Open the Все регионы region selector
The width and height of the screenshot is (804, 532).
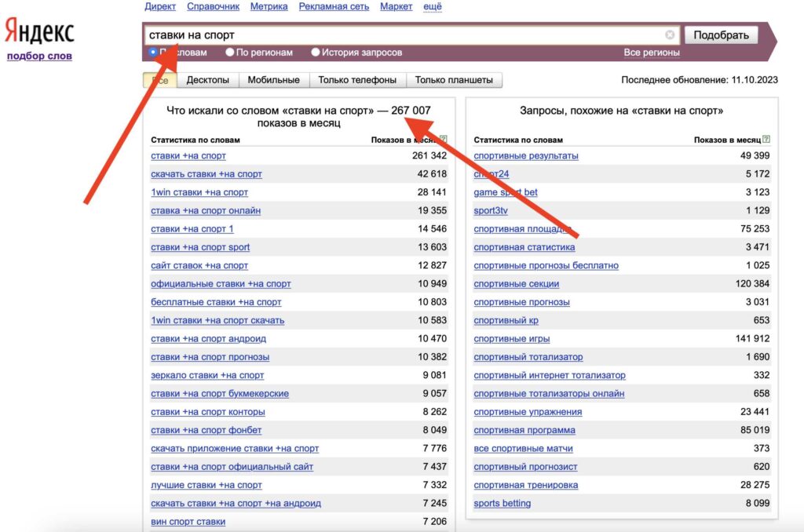tap(651, 53)
